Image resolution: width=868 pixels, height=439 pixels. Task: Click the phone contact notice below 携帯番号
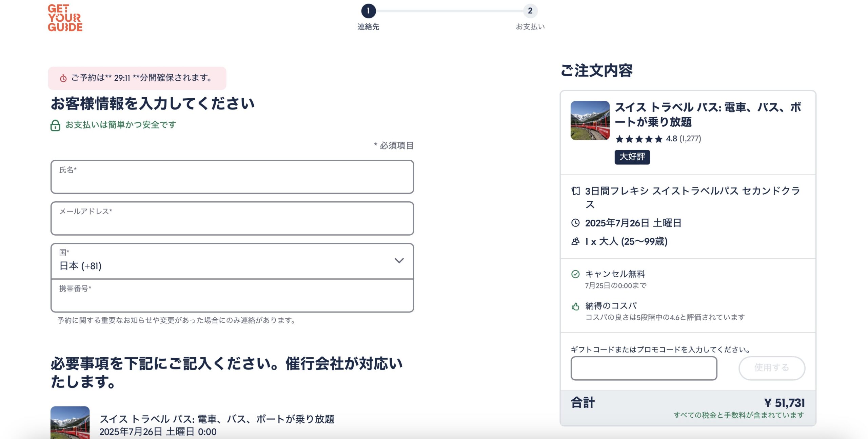tap(177, 320)
